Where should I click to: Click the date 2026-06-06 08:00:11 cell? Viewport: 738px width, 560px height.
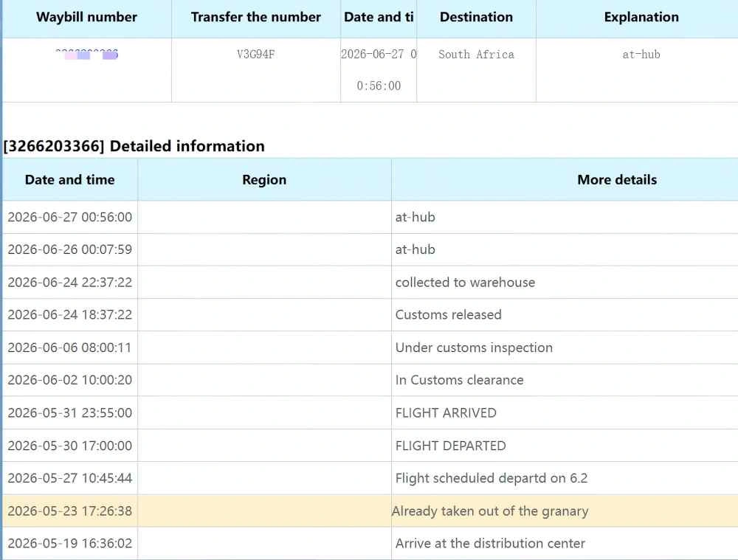point(69,348)
